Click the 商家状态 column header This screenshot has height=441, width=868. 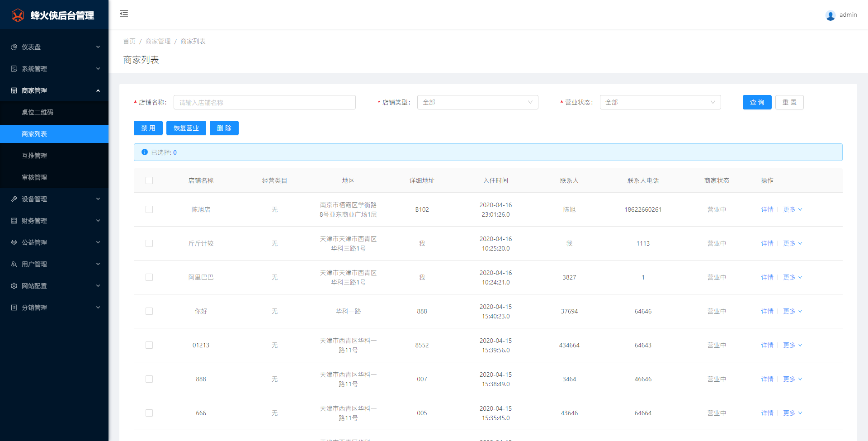(717, 180)
